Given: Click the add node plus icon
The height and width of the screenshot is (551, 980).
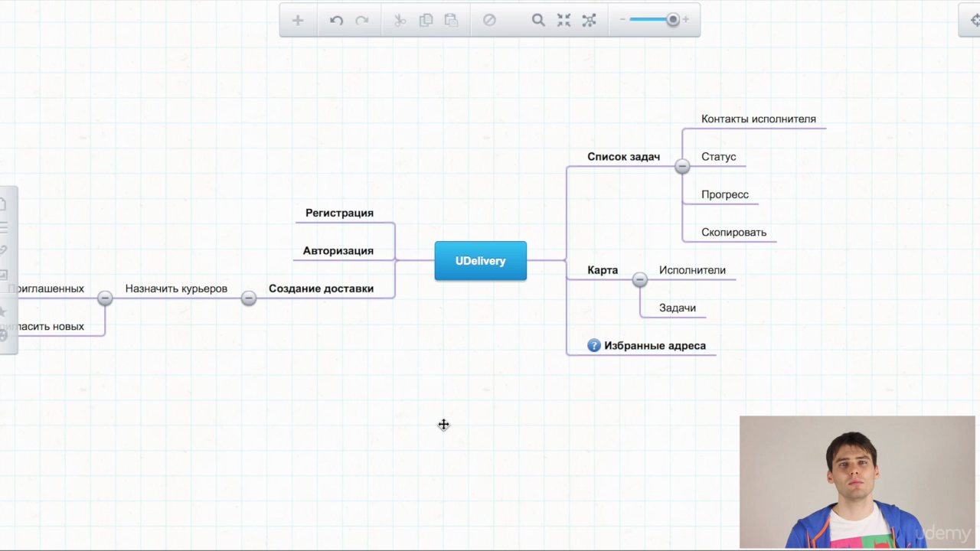Looking at the screenshot, I should (x=298, y=21).
